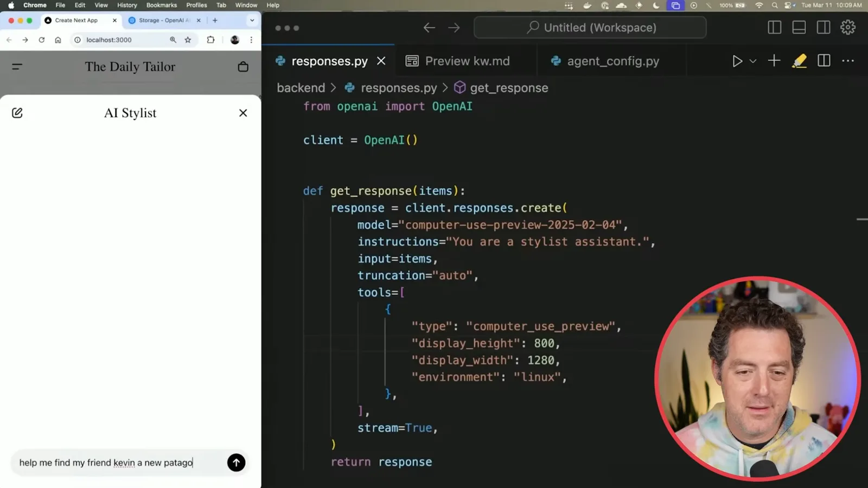
Task: Open the Profiles menu
Action: pyautogui.click(x=196, y=5)
